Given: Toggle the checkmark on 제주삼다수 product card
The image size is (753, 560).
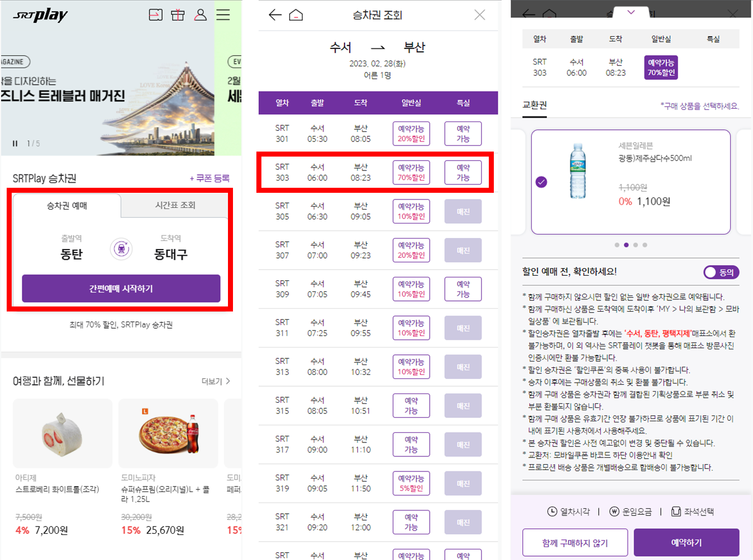Looking at the screenshot, I should 541,182.
